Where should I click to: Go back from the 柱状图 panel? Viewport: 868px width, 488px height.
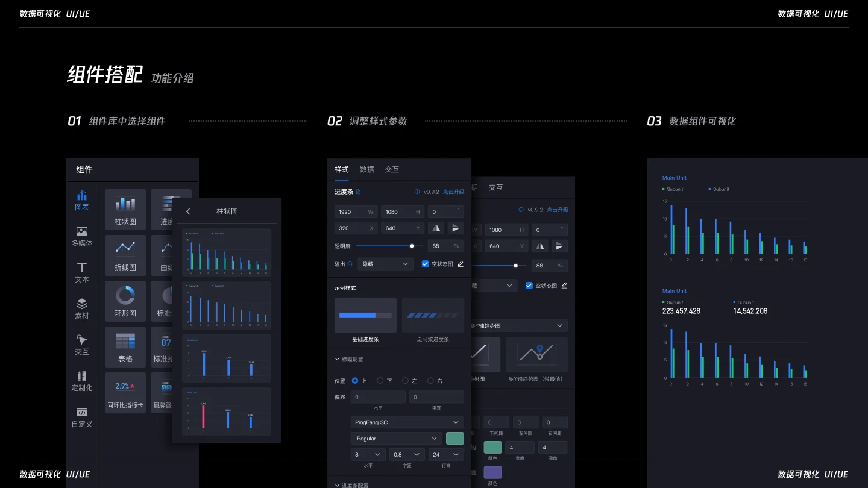click(188, 211)
